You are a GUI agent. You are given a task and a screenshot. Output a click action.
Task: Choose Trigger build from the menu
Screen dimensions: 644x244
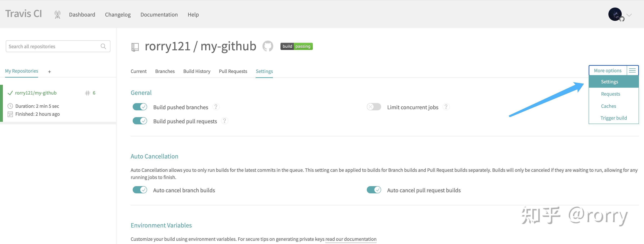(614, 118)
